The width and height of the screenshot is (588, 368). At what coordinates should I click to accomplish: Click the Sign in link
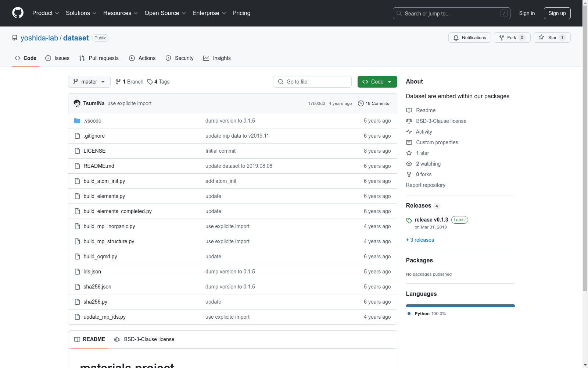[x=527, y=13]
